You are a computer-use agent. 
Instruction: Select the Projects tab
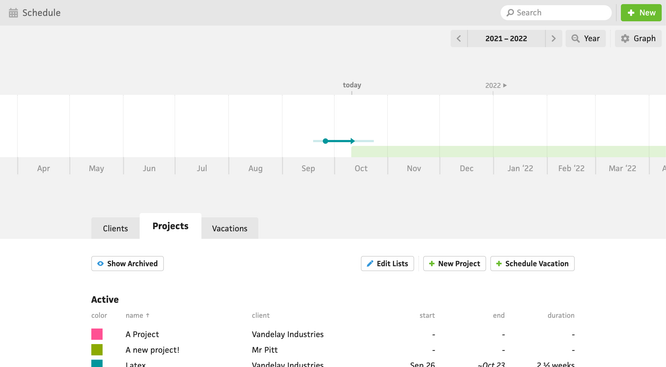pos(170,226)
